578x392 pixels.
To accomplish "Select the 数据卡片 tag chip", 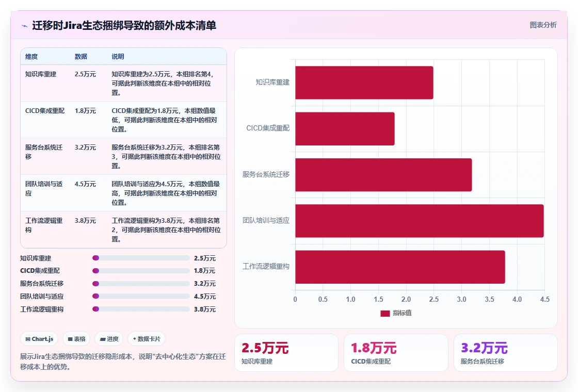I will 147,339.
